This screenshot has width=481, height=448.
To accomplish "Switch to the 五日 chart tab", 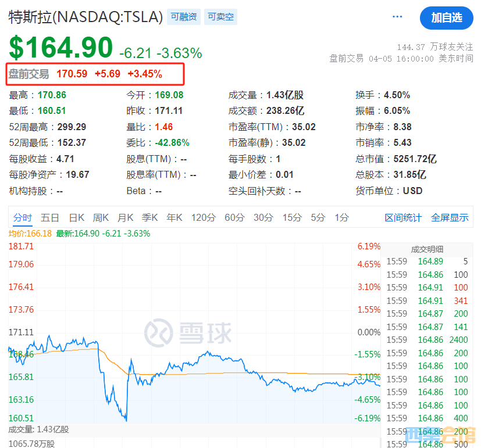I will (50, 218).
